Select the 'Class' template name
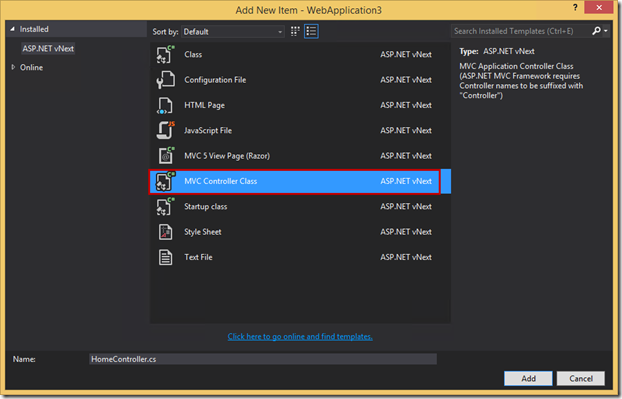Image resolution: width=622 pixels, height=399 pixels. pyautogui.click(x=193, y=54)
